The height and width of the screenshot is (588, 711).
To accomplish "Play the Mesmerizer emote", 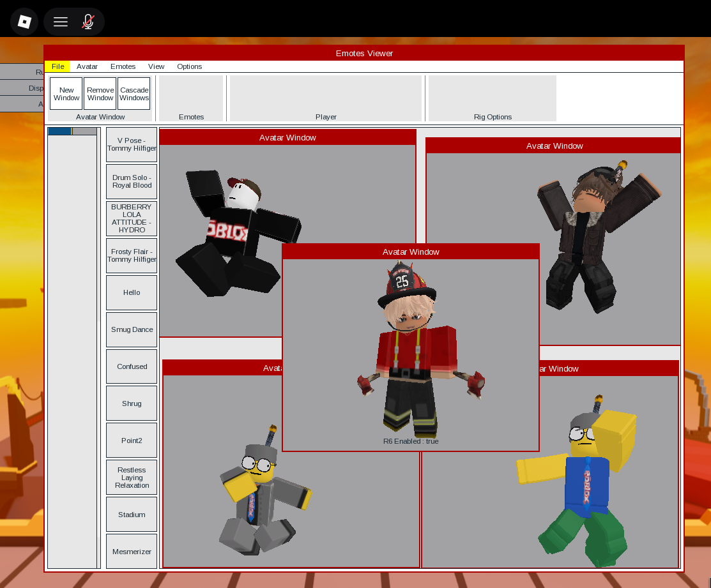I will coord(132,552).
